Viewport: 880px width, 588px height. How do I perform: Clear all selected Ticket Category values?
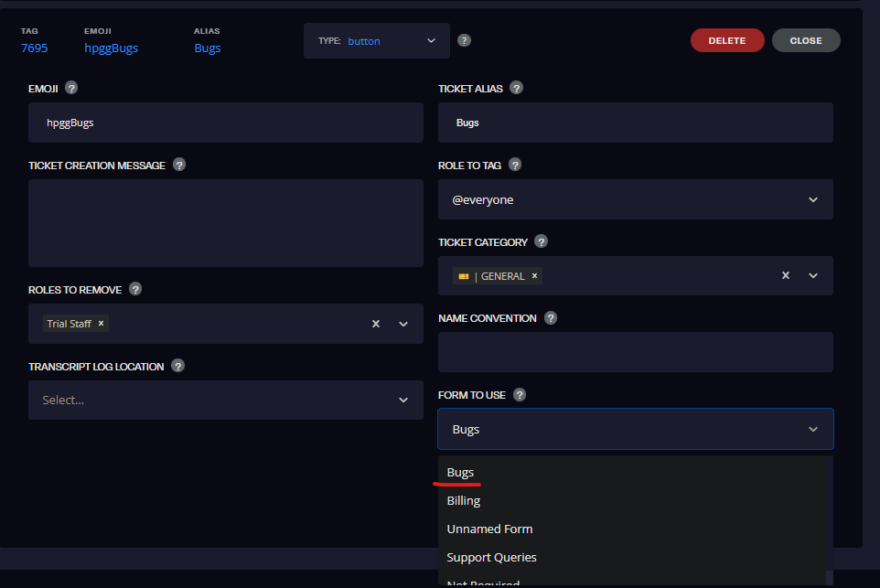786,275
